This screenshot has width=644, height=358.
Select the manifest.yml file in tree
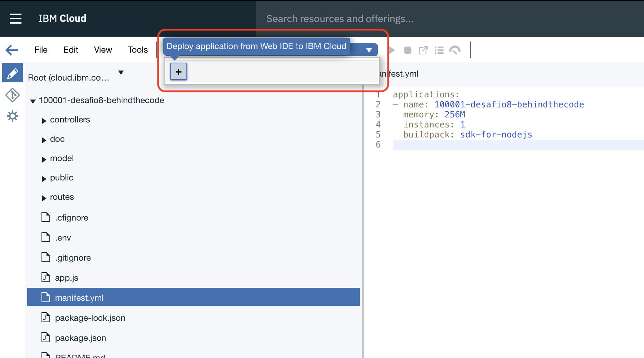coord(194,297)
